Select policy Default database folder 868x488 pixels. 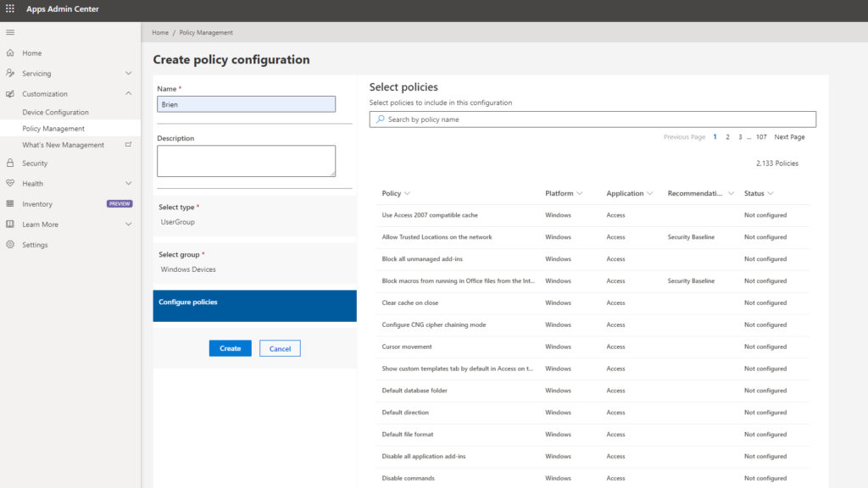(415, 391)
